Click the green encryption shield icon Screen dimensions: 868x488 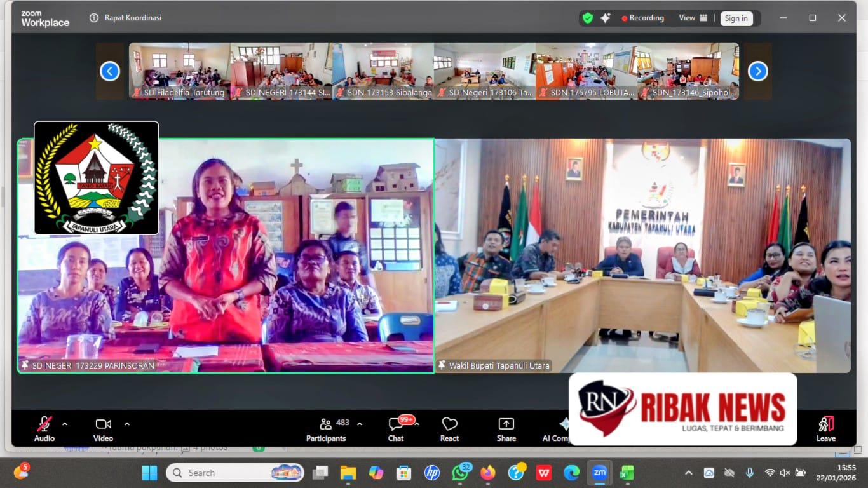(588, 18)
